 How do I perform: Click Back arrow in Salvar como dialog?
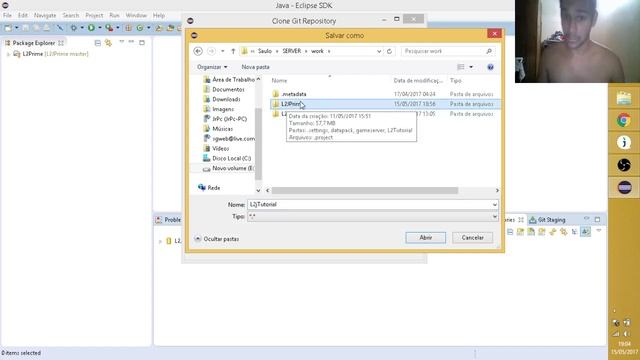198,51
